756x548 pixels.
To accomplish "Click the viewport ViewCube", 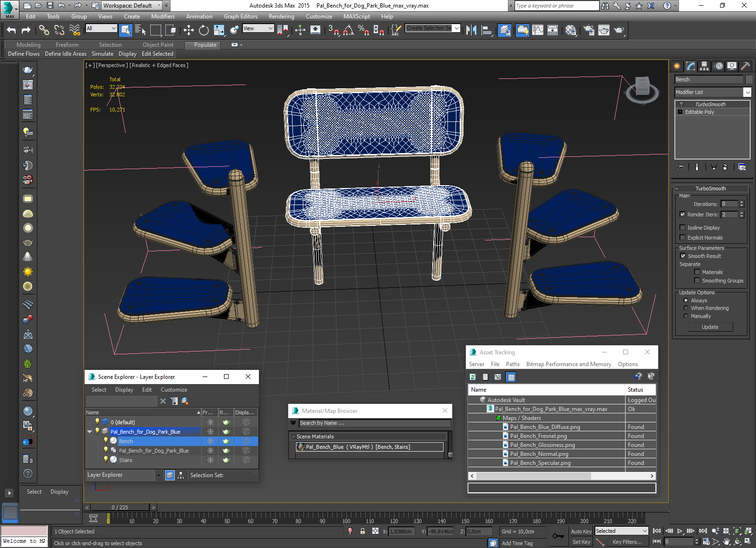I will point(642,89).
